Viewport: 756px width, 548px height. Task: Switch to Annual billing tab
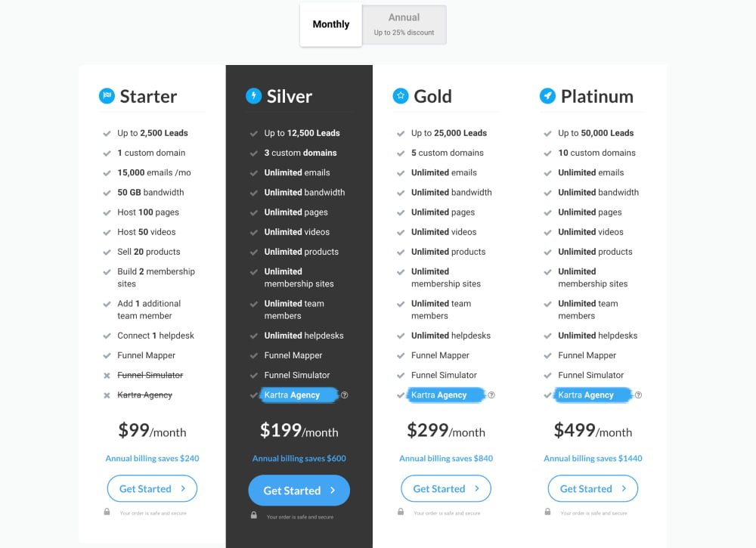click(x=404, y=25)
